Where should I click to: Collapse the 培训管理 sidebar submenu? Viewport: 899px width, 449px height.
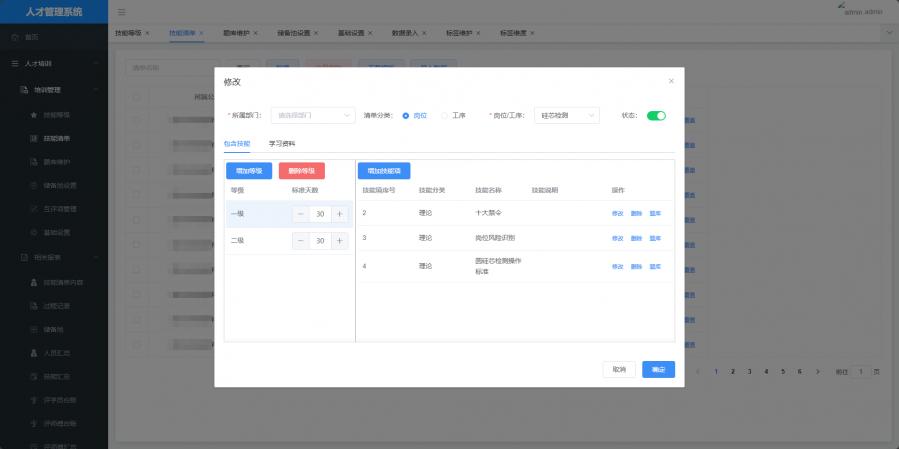pyautogui.click(x=54, y=90)
